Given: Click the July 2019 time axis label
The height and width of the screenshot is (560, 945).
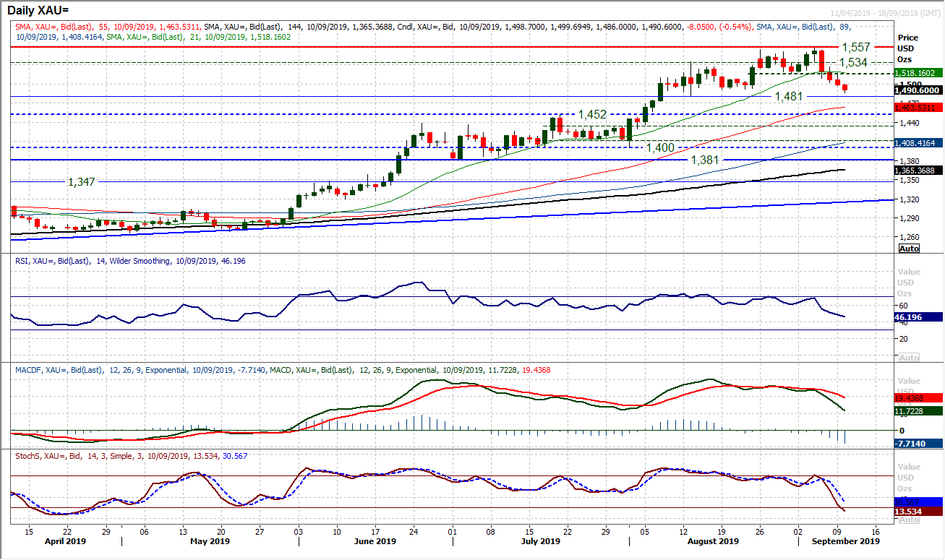Looking at the screenshot, I should tap(541, 540).
